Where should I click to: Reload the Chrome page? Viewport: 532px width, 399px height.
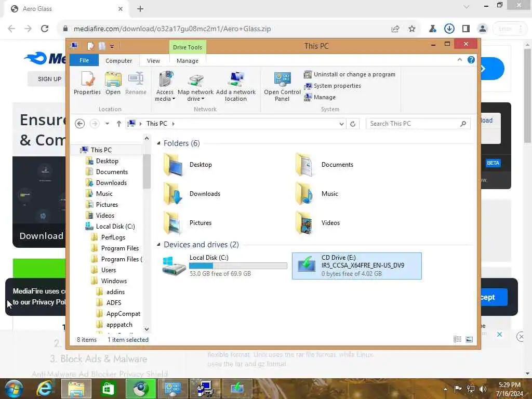[45, 29]
